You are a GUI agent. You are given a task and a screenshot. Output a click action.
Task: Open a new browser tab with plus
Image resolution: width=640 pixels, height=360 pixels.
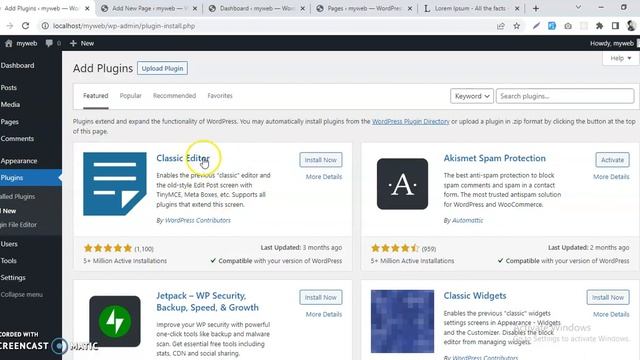(536, 8)
